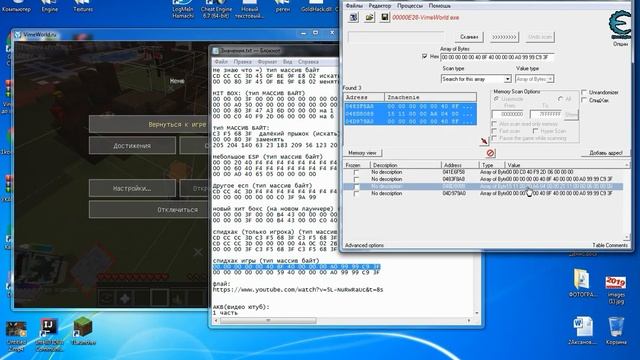Click the Adress column header in results
Image resolution: width=640 pixels, height=360 pixels.
[x=364, y=97]
